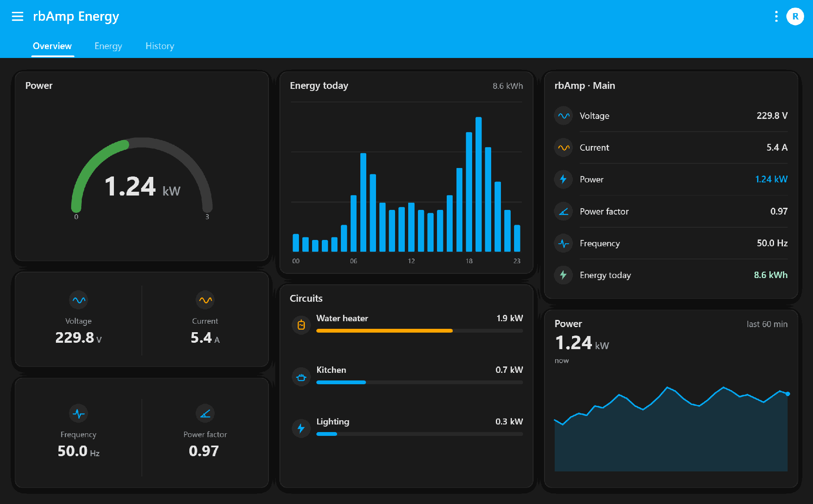Click the green 8.6 kWh value
This screenshot has width=813, height=504.
(x=771, y=275)
